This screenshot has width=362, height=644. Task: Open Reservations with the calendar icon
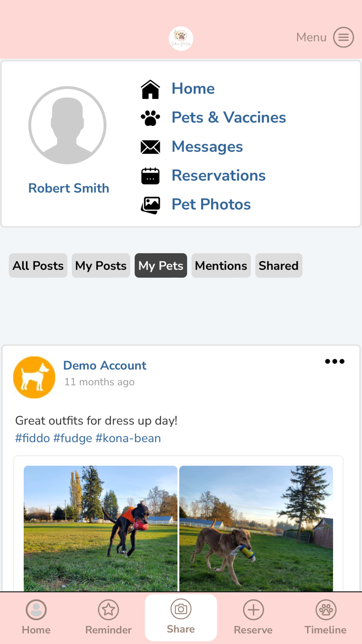pyautogui.click(x=150, y=175)
